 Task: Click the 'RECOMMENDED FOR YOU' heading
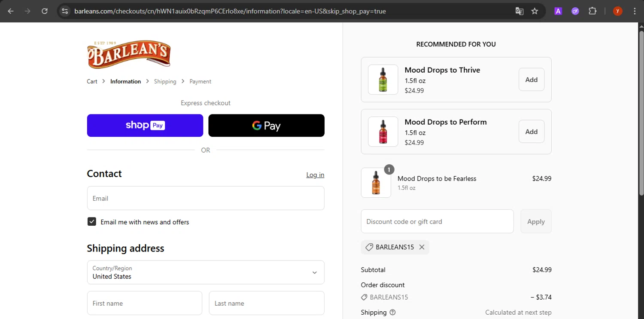[x=456, y=44]
